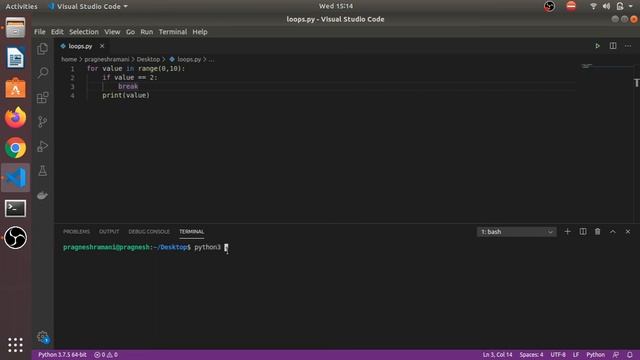
Task: Click the home breadcrumb segment
Action: tap(69, 59)
